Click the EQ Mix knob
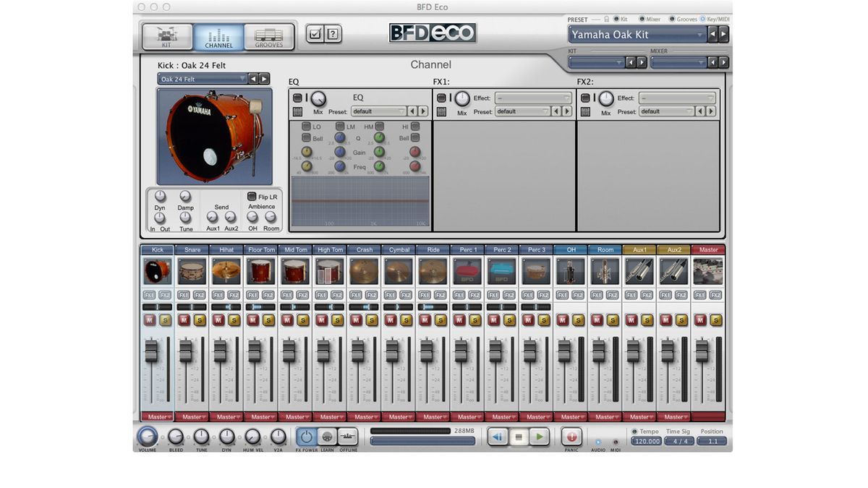 pos(318,99)
